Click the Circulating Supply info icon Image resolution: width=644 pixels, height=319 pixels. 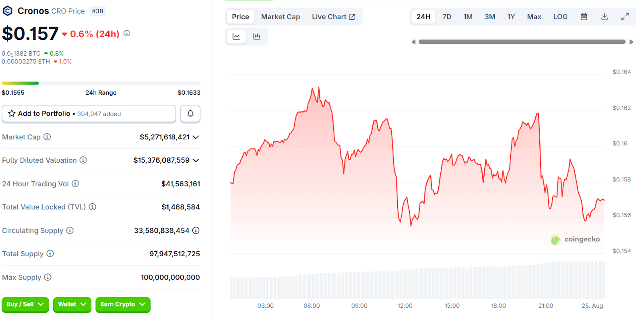pos(70,230)
